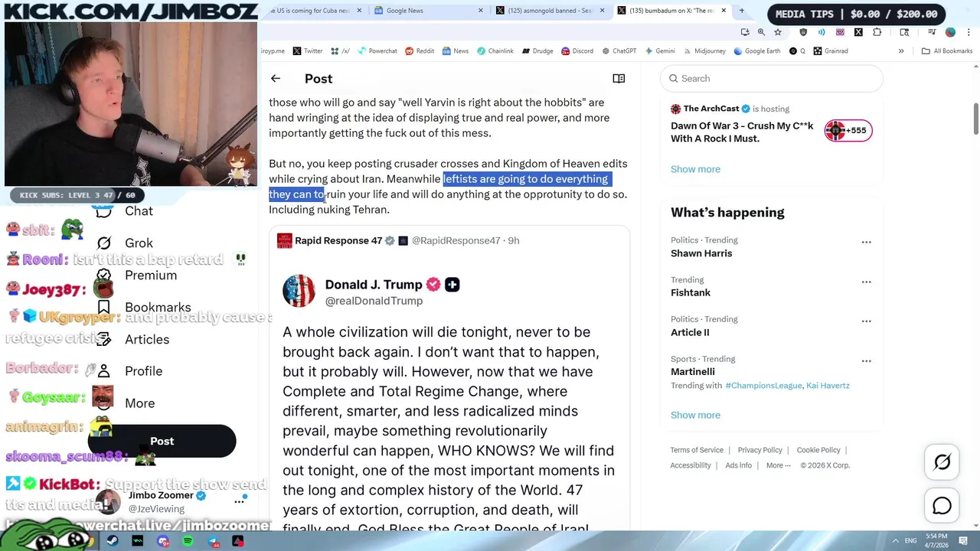The image size is (980, 551).
Task: Open the ChatGPT bookmark
Action: pyautogui.click(x=619, y=51)
